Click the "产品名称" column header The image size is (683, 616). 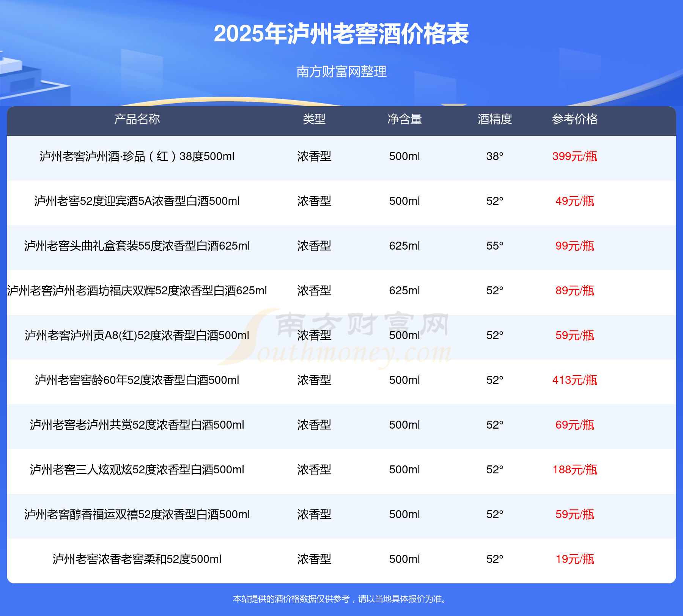click(137, 119)
